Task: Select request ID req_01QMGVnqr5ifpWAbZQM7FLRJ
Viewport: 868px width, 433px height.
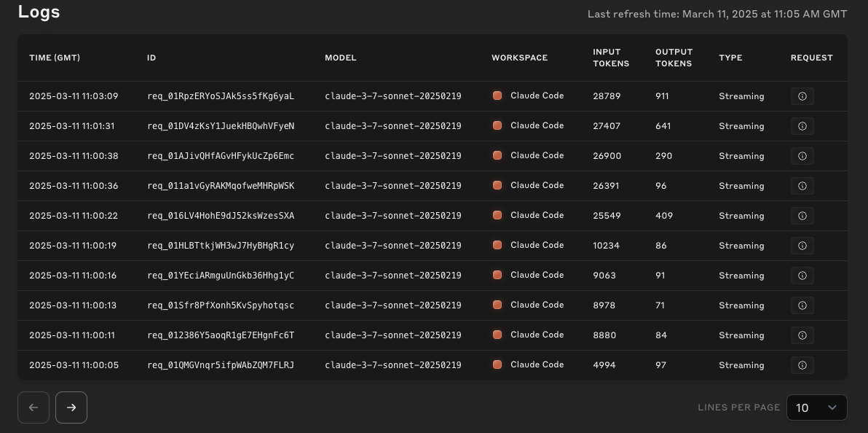Action: (221, 365)
